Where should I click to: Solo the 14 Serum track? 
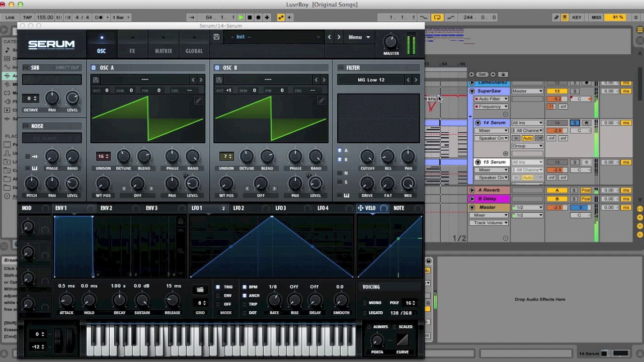pyautogui.click(x=575, y=123)
